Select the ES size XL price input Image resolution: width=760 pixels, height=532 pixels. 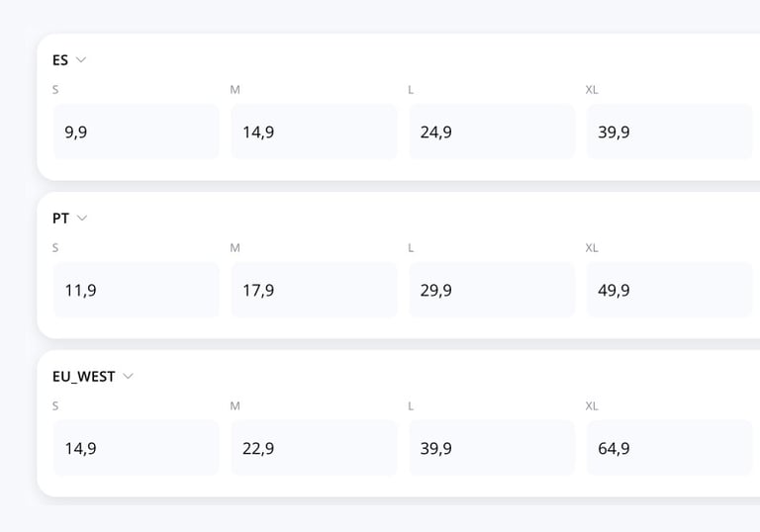coord(670,132)
